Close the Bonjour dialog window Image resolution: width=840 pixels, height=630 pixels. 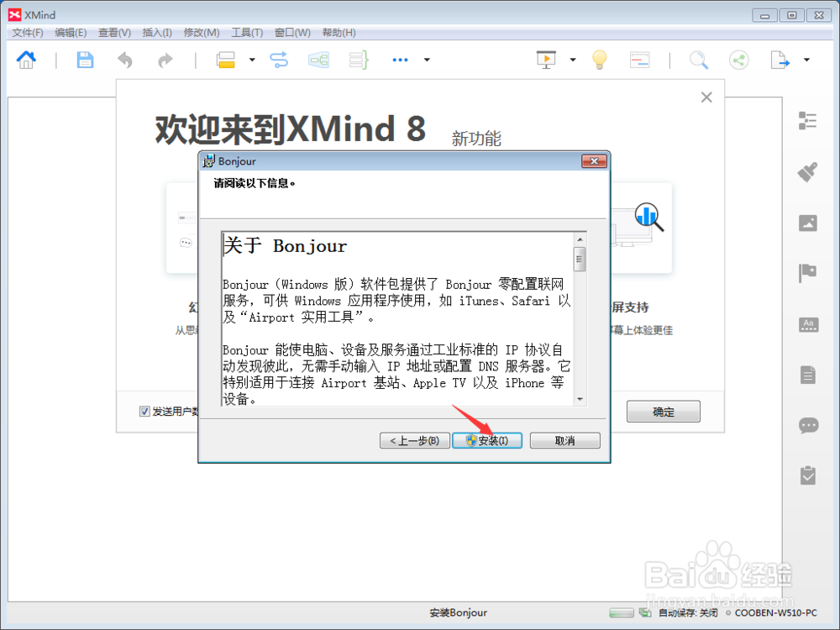594,161
